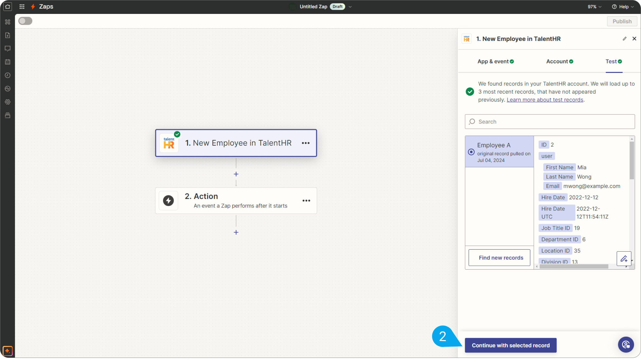
Task: Open the first icon in the left sidebar
Action: (x=8, y=22)
